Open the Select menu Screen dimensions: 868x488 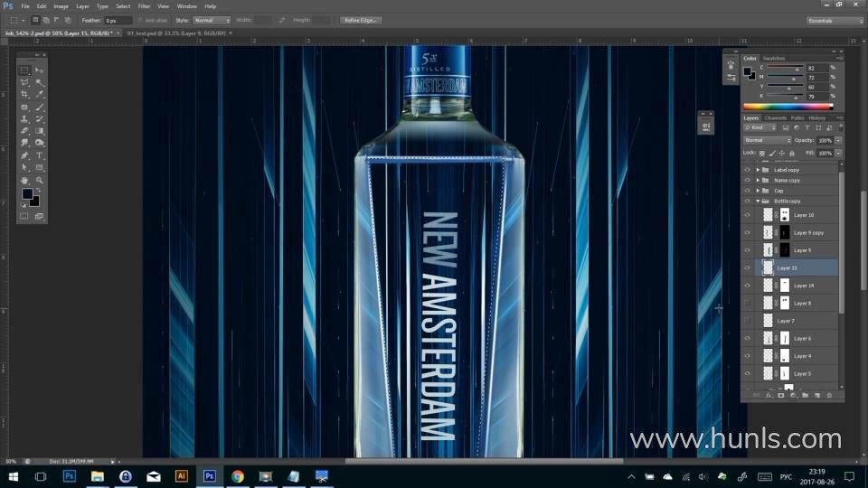coord(123,6)
